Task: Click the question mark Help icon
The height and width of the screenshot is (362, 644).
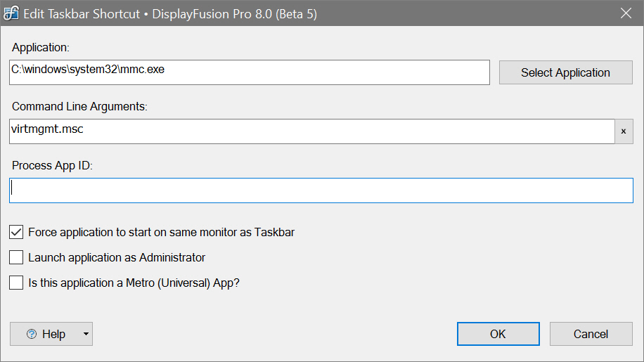Action: [31, 334]
